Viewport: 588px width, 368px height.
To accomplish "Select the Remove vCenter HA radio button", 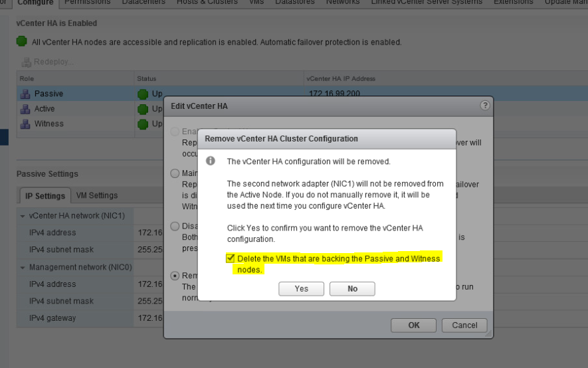I will pos(175,276).
